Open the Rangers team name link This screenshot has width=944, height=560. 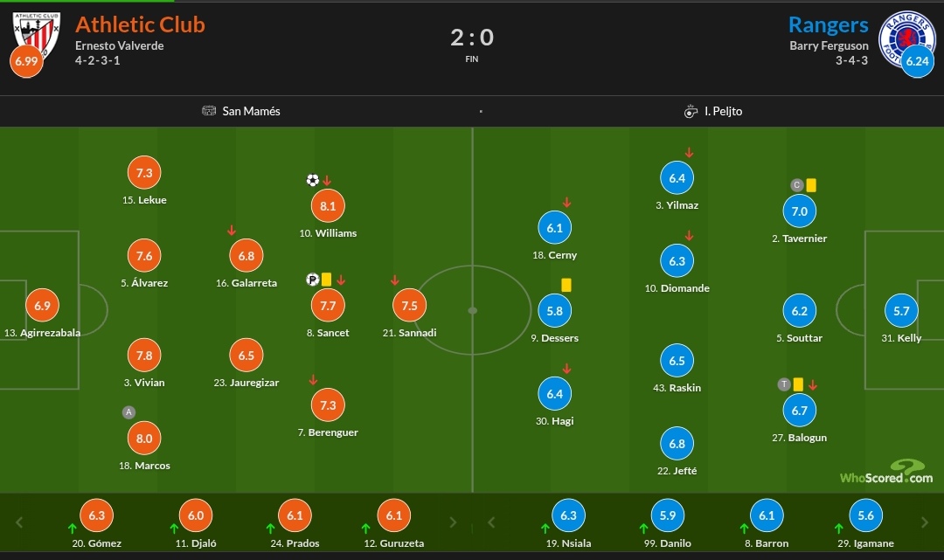[829, 24]
